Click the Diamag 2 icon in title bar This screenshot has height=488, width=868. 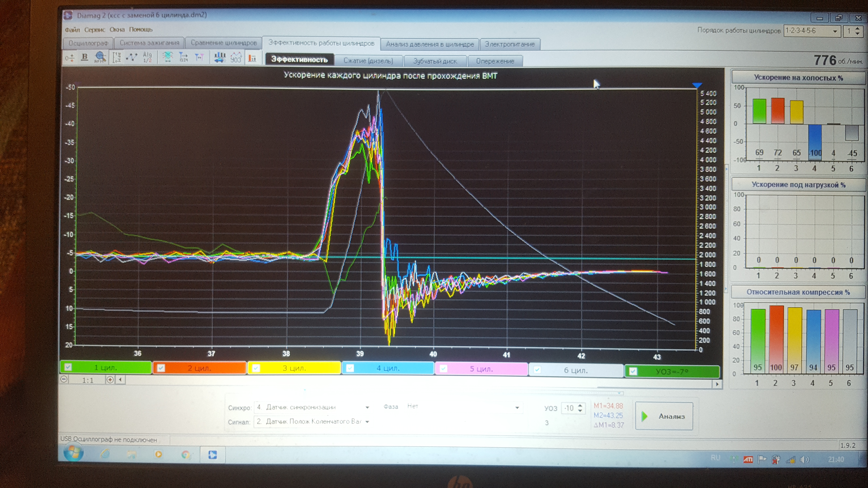pos(68,15)
